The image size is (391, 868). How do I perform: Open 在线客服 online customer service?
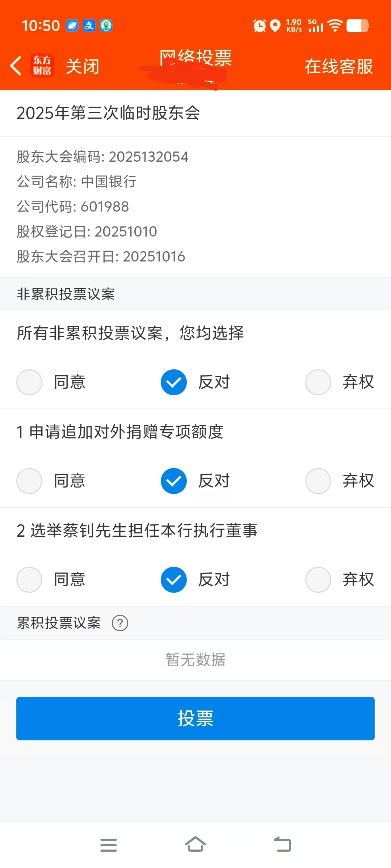coord(339,67)
